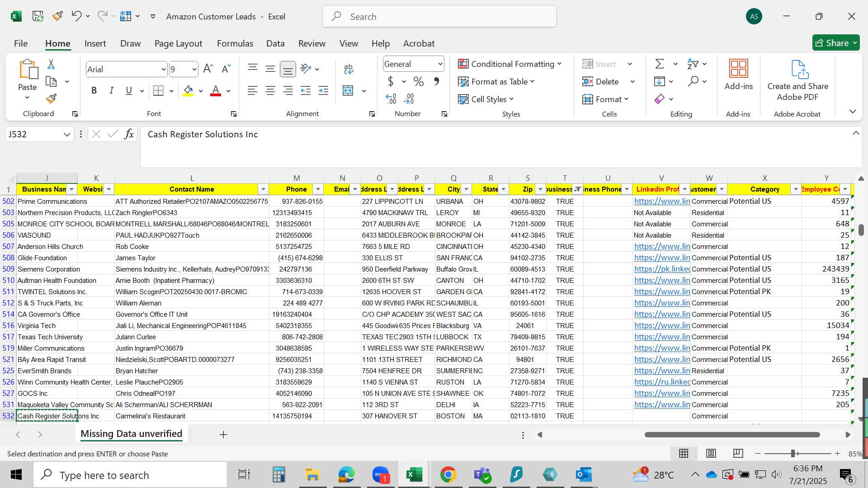The width and height of the screenshot is (868, 488).
Task: Open the File menu tab
Action: 21,43
